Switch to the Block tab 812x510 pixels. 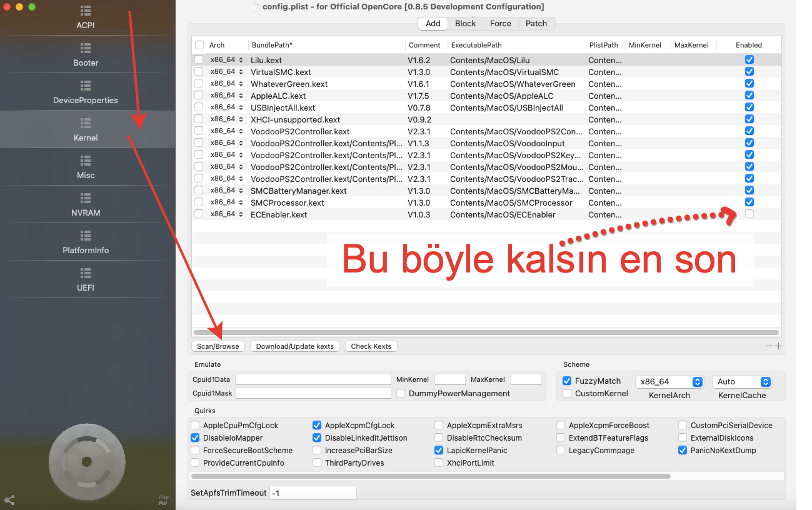click(x=465, y=24)
